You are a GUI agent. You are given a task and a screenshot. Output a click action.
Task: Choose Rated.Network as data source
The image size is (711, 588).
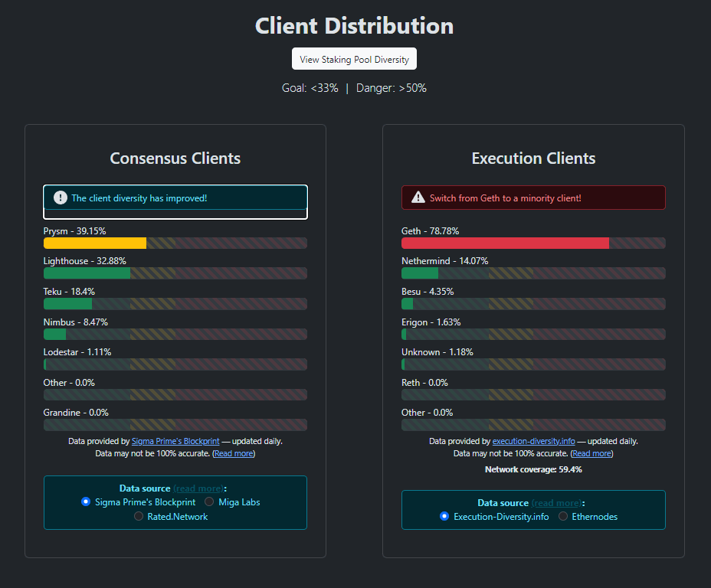pos(139,516)
